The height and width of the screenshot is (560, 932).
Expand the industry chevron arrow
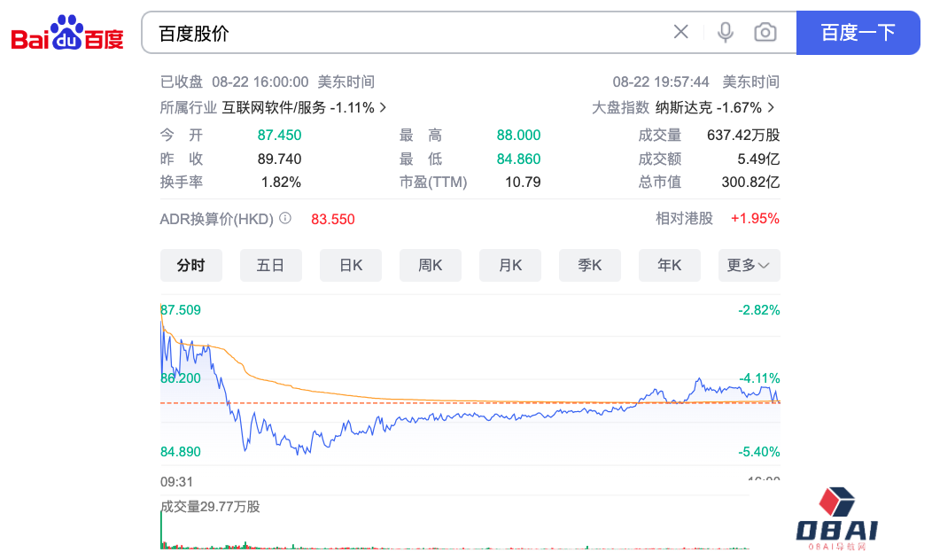[383, 107]
